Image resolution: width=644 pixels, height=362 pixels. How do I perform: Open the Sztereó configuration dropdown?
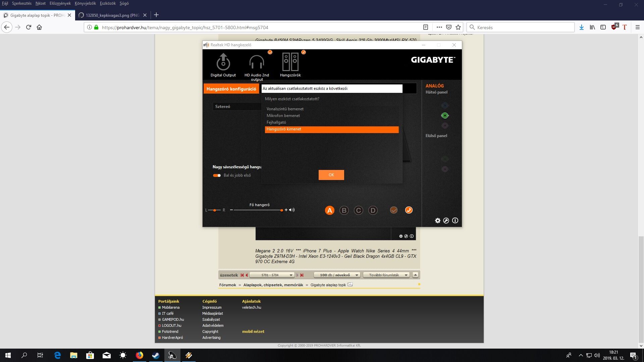point(237,107)
